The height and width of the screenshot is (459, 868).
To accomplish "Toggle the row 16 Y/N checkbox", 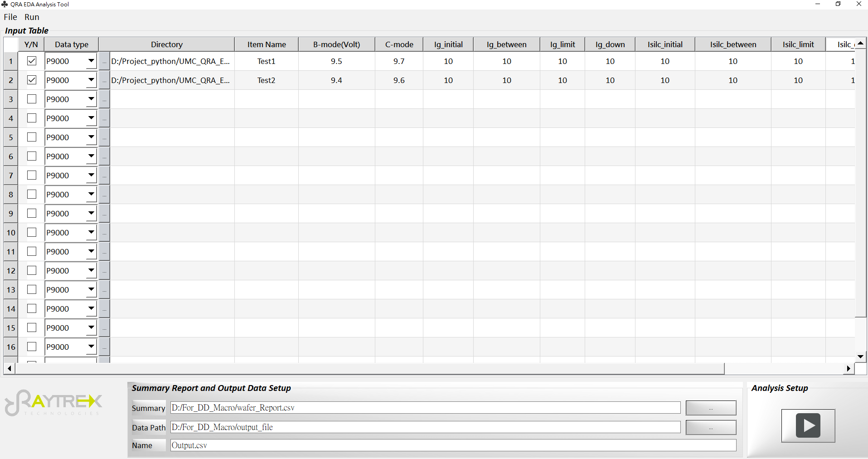I will click(32, 347).
